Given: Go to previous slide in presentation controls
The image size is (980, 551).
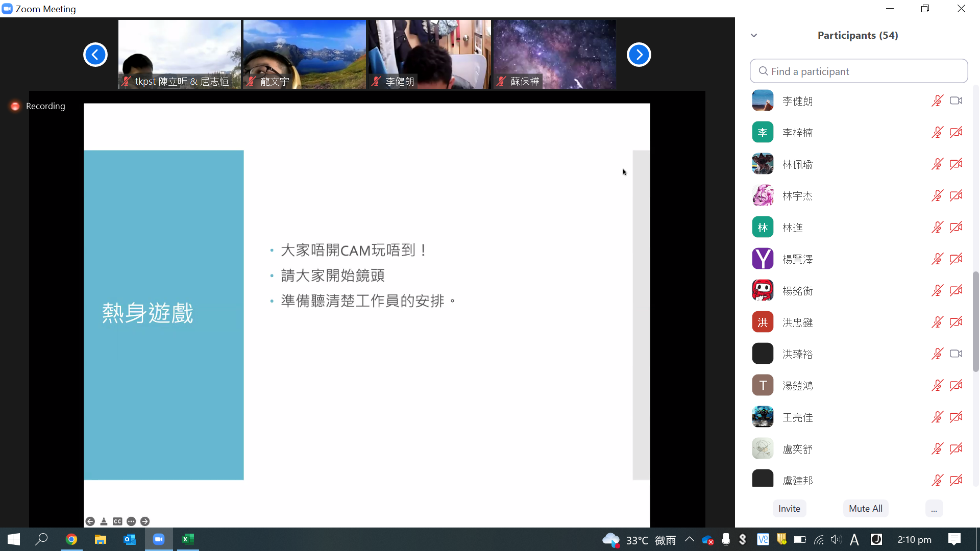Looking at the screenshot, I should point(90,521).
